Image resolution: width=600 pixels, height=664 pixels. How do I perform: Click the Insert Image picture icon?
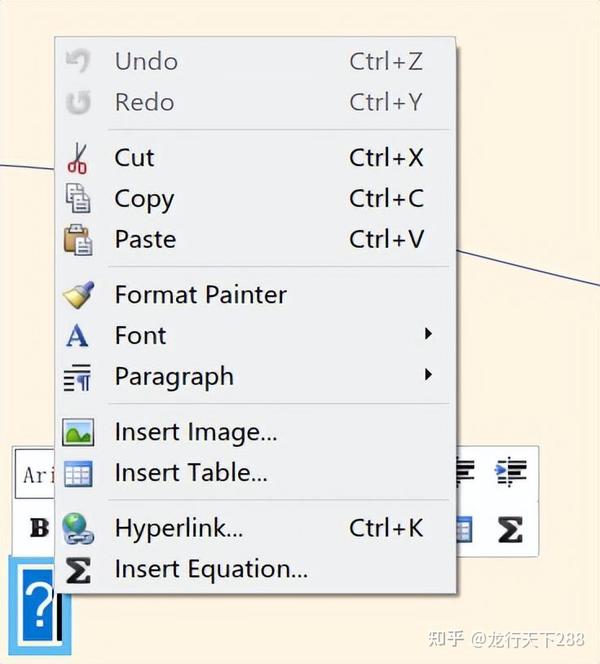tap(77, 432)
